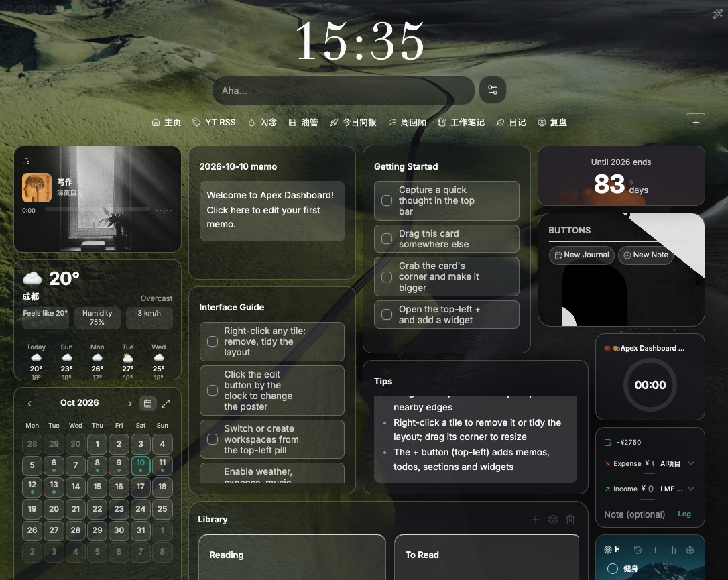Open the 工作笔记 tab

point(461,123)
